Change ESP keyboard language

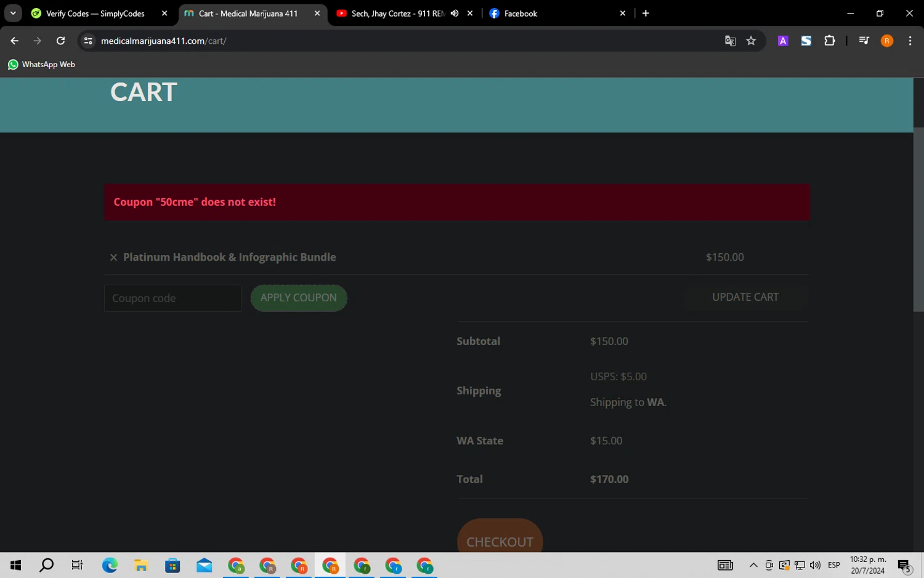pos(834,565)
